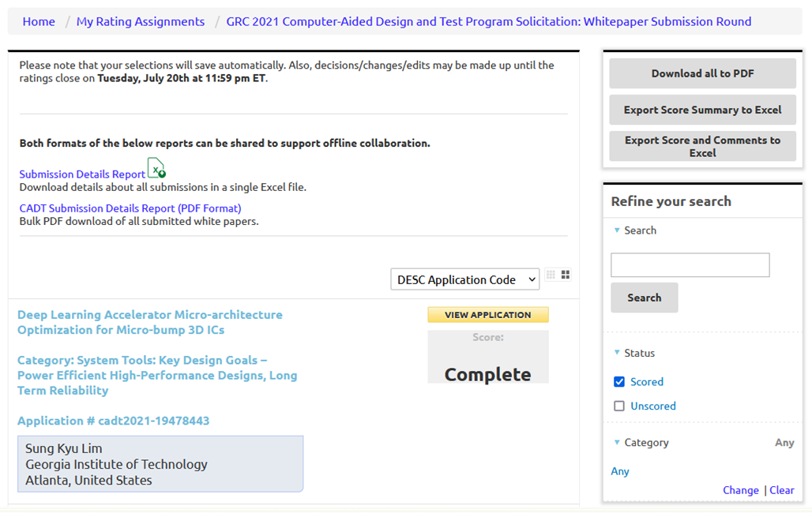Click inside the search text field
Screen dimensions: 812x513
coord(690,264)
